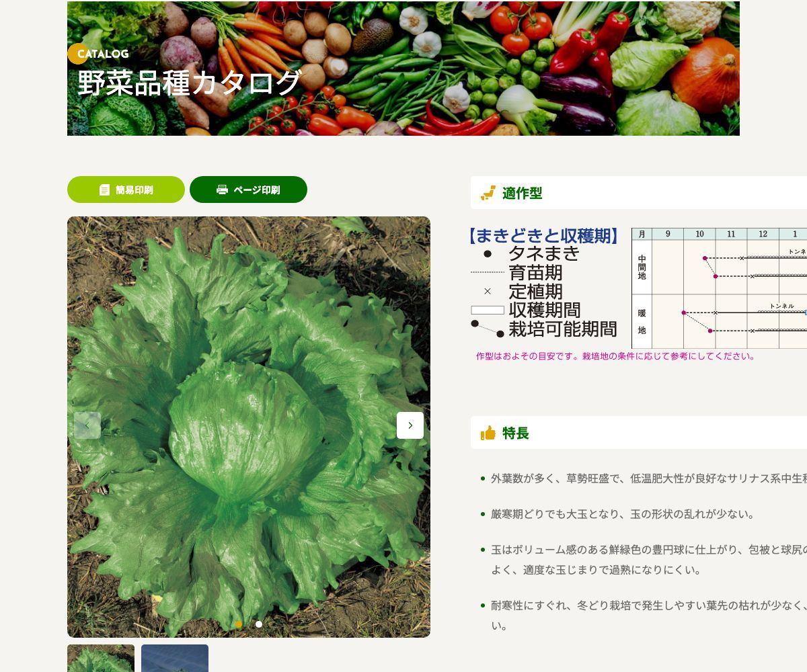The image size is (807, 672).
Task: Click the main lettuce photo
Action: pyautogui.click(x=249, y=336)
